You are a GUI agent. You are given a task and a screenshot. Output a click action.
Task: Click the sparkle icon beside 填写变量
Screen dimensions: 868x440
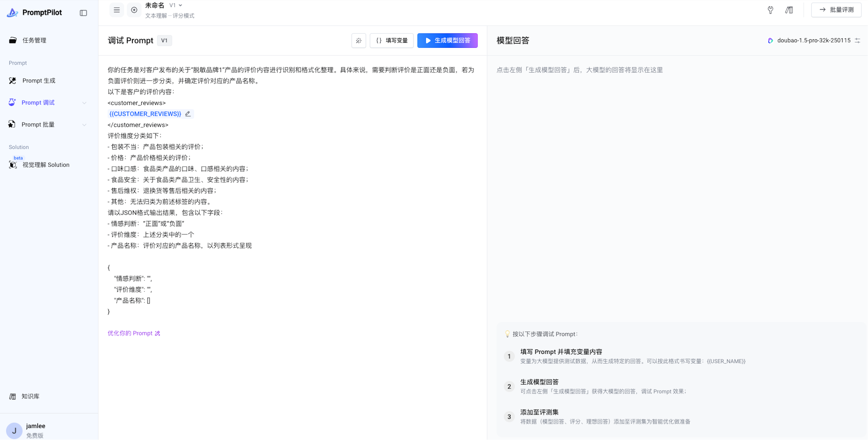[358, 41]
